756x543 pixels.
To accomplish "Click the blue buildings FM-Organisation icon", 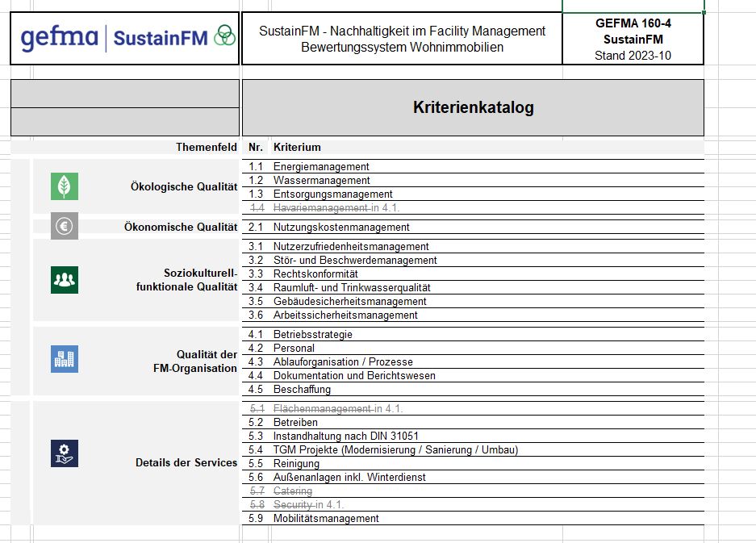I will tap(64, 359).
